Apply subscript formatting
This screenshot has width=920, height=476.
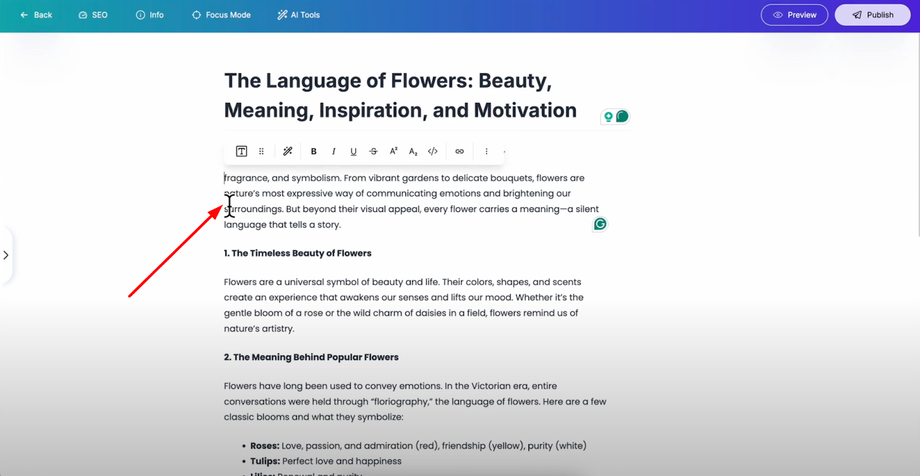pyautogui.click(x=413, y=151)
